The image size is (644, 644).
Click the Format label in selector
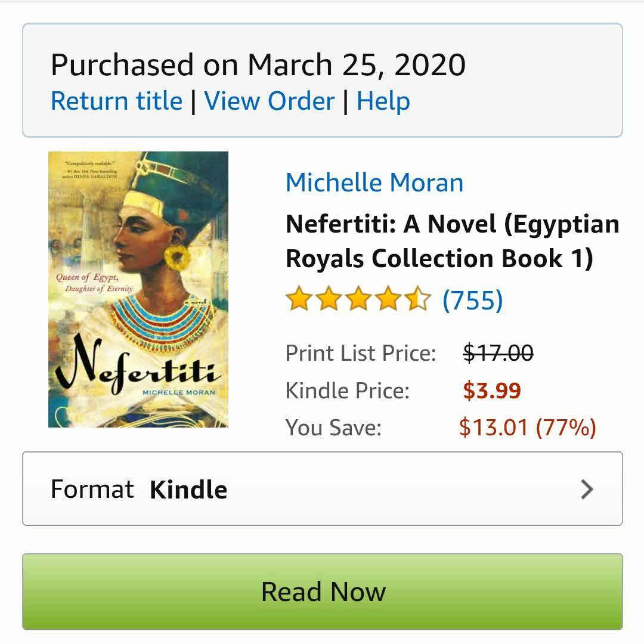(x=92, y=490)
